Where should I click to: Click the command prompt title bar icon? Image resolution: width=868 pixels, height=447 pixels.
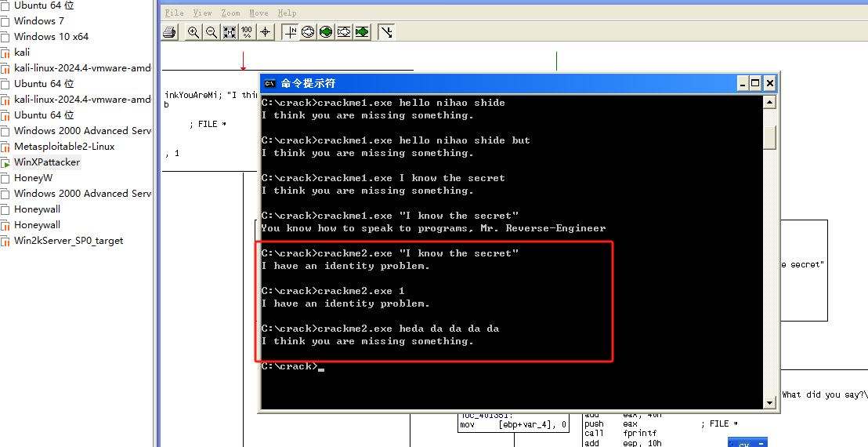pyautogui.click(x=270, y=84)
